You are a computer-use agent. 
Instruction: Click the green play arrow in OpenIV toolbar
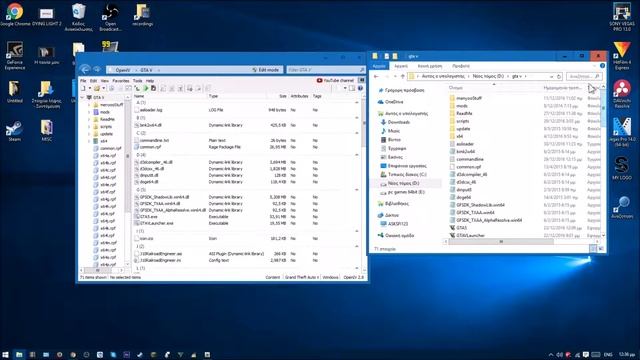click(x=145, y=88)
